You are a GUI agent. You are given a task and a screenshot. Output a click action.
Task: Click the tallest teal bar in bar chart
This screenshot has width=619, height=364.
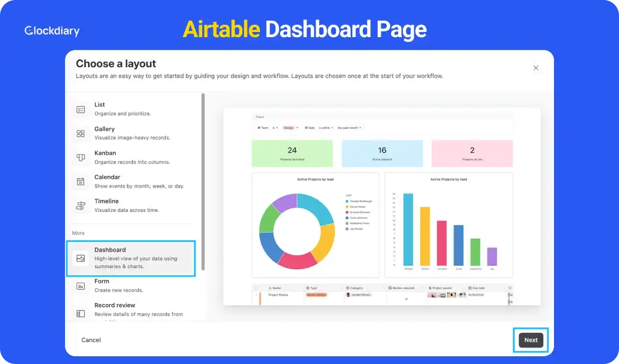pos(408,229)
